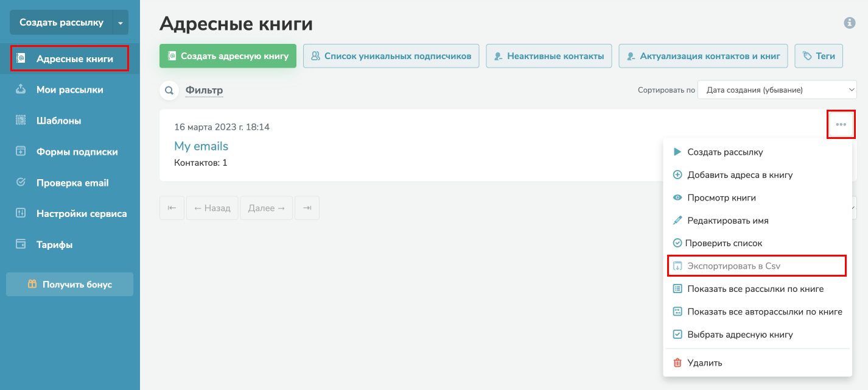Click the search magnifier icon near Фильтр
Image resolution: width=868 pixels, height=390 pixels.
169,90
